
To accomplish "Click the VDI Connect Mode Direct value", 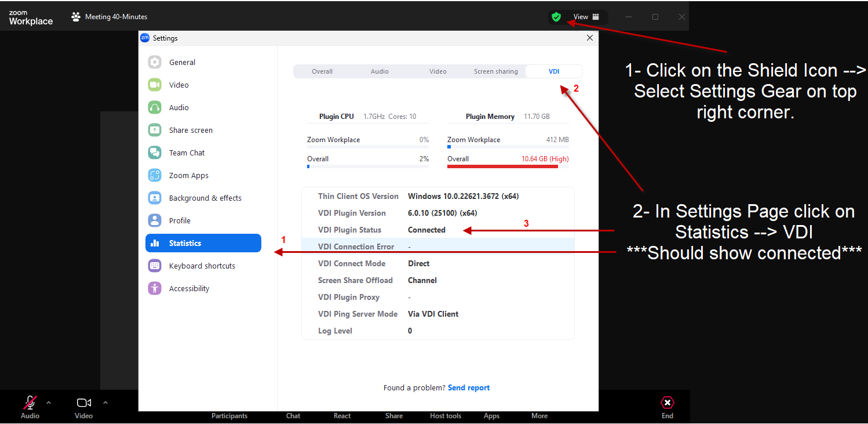I will click(x=418, y=263).
